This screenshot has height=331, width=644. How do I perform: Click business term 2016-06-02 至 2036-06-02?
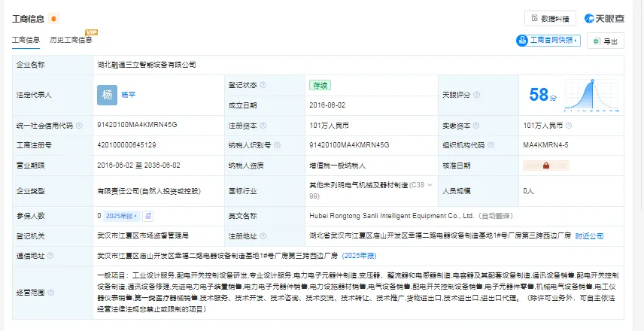pos(138,165)
